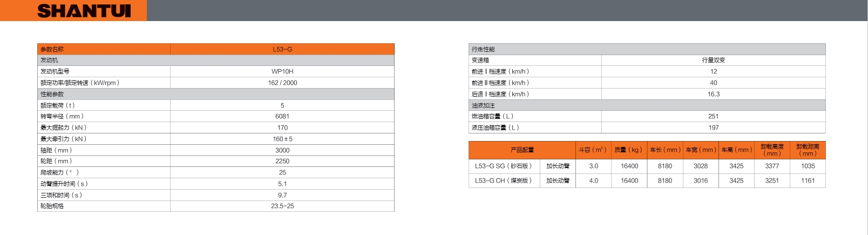Click the gradeability value '25'
The image size is (868, 235).
(282, 172)
